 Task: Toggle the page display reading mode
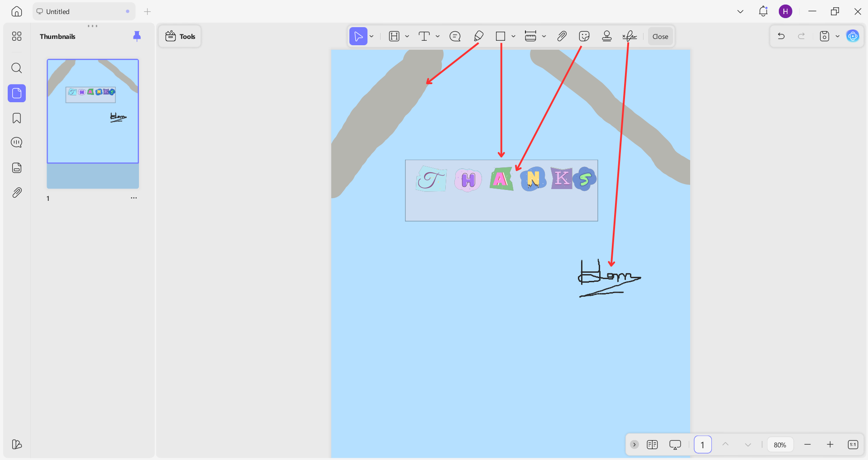pos(652,445)
